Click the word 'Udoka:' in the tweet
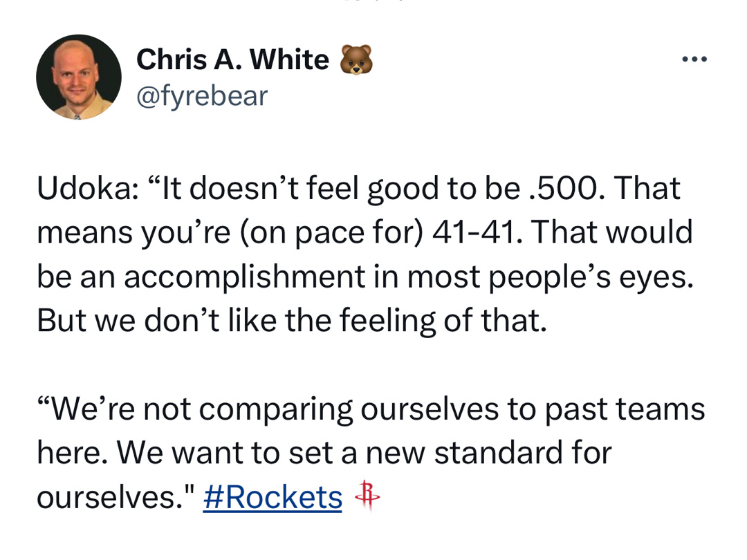The image size is (747, 560). pos(89,188)
